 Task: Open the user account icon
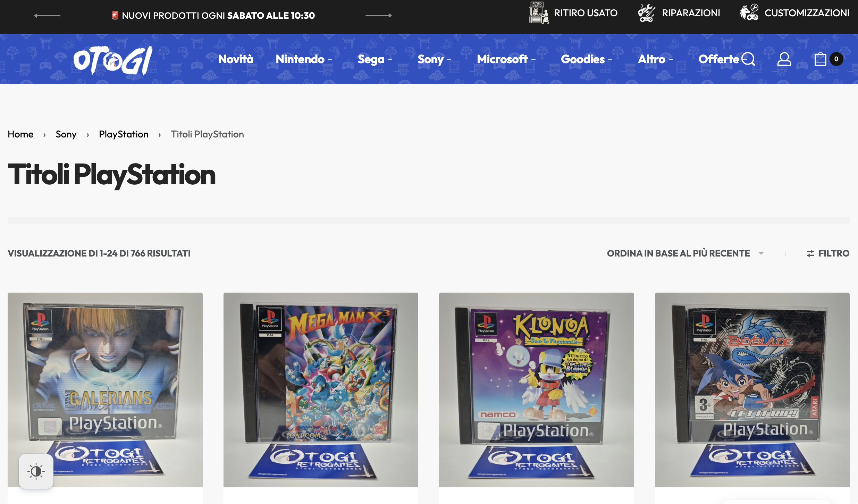(784, 59)
